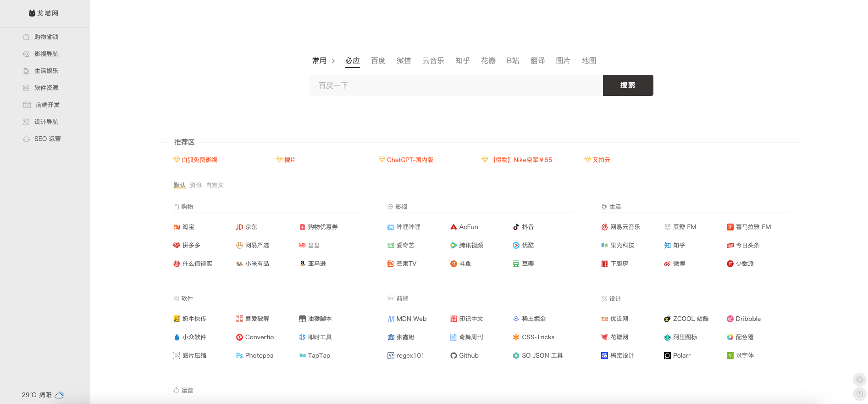Click the Dribbble basketball icon
This screenshot has height=404, width=868.
point(730,319)
